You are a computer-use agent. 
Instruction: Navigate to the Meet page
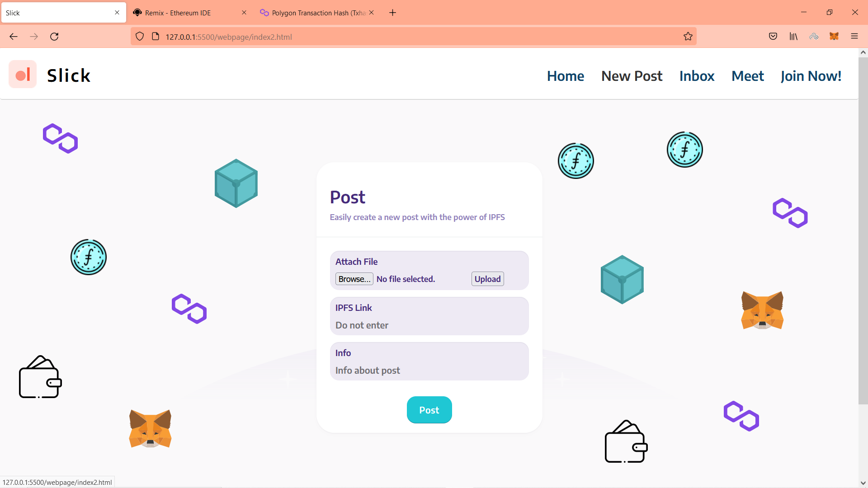(747, 76)
